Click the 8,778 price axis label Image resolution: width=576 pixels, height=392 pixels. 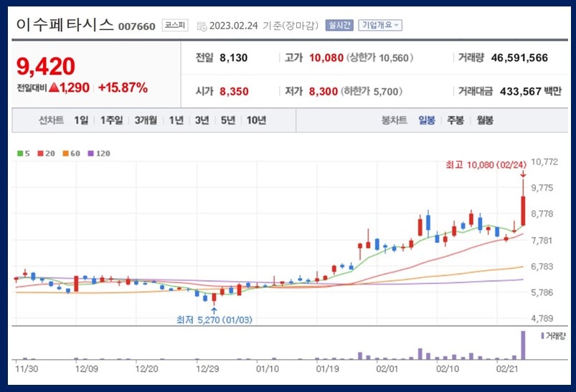542,214
